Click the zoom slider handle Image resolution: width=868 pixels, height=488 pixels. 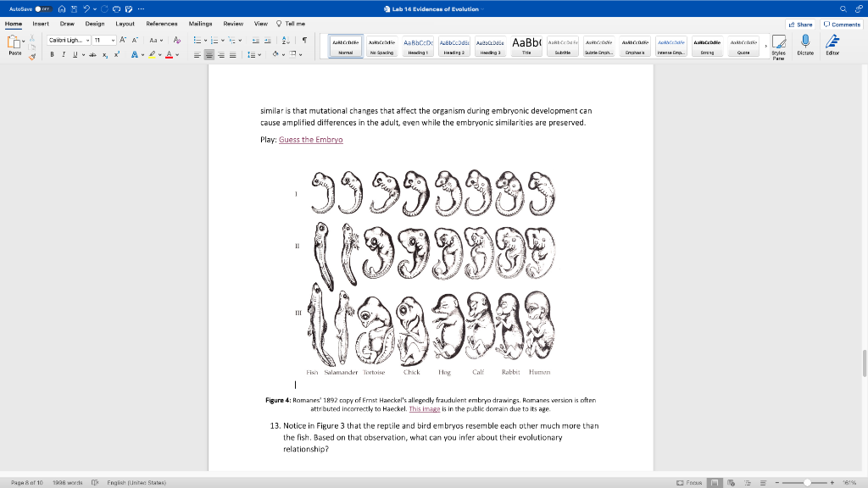coord(808,482)
